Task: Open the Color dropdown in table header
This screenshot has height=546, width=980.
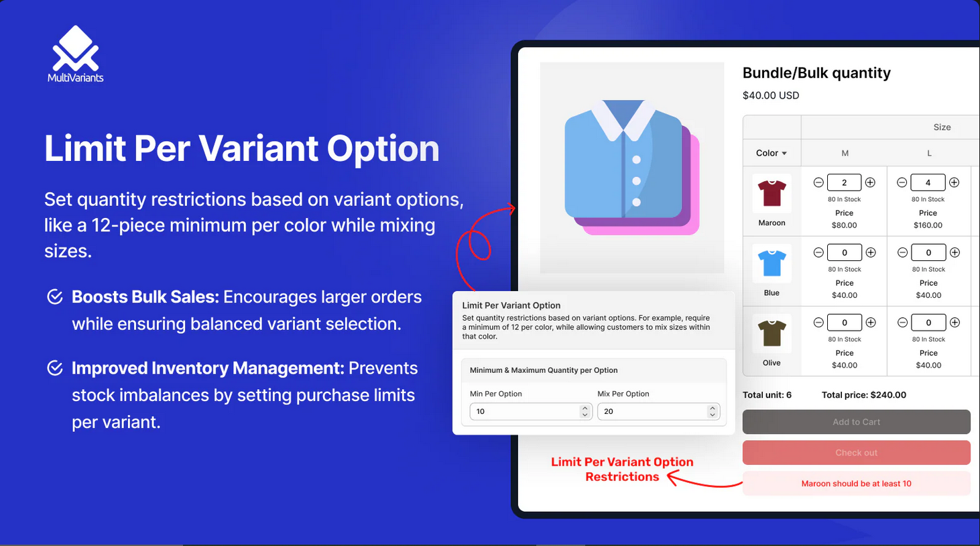Action: pos(772,153)
